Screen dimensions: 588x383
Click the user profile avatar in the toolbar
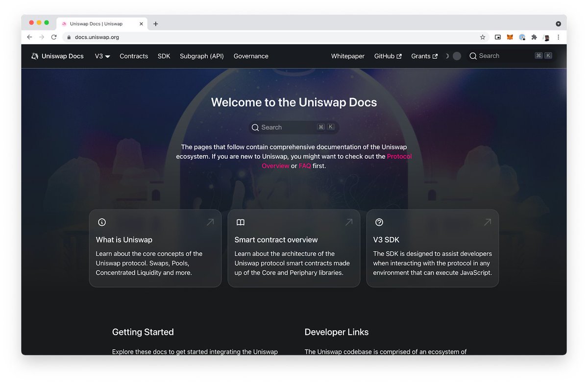[546, 37]
